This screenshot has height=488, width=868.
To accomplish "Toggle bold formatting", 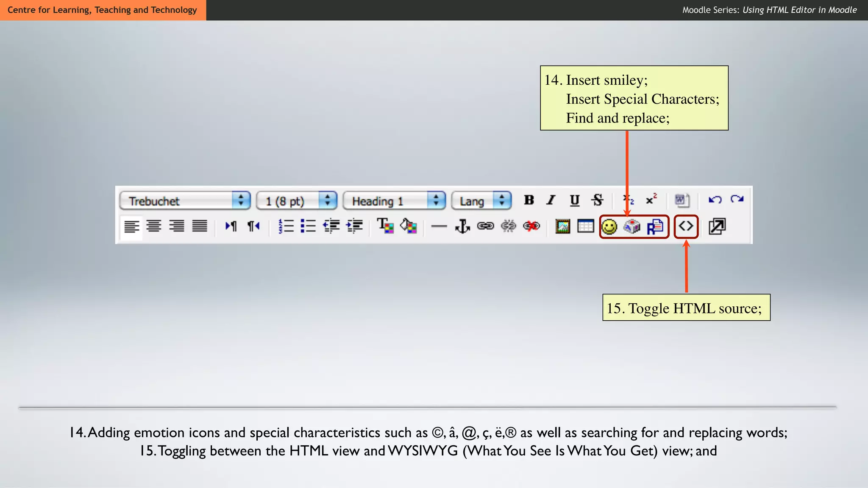I will point(529,200).
